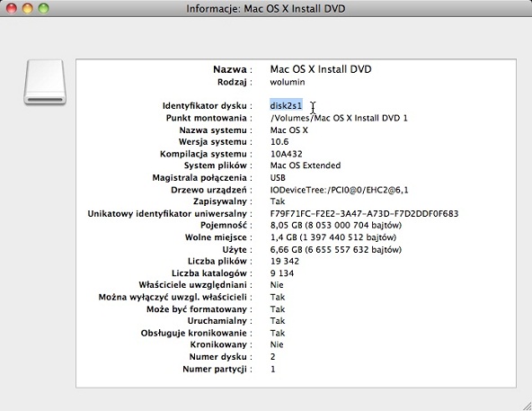
Task: Click the mount point /Volumes/Mac OS X Install DVD 1
Action: (339, 118)
